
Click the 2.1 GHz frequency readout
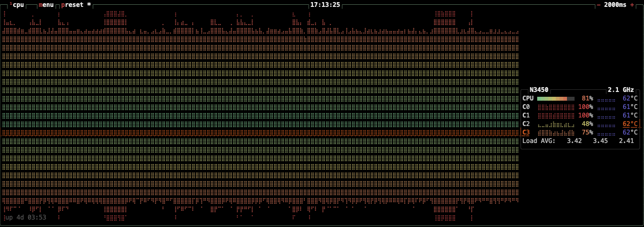[621, 90]
